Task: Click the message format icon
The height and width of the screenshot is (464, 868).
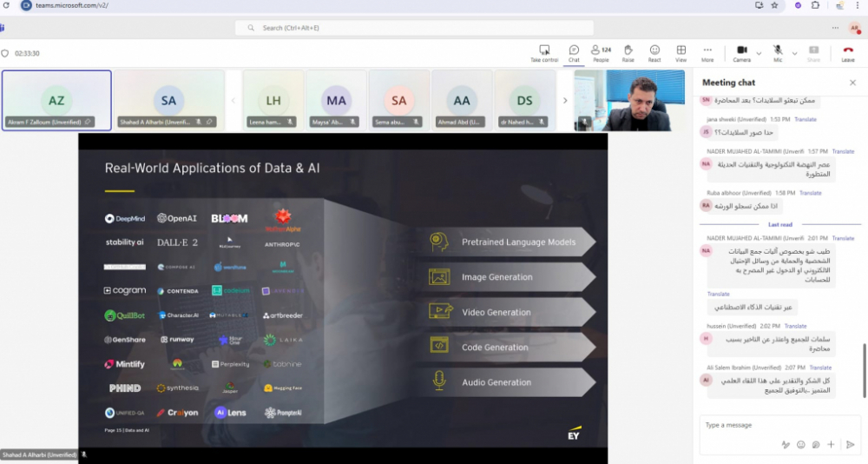Action: coord(786,444)
